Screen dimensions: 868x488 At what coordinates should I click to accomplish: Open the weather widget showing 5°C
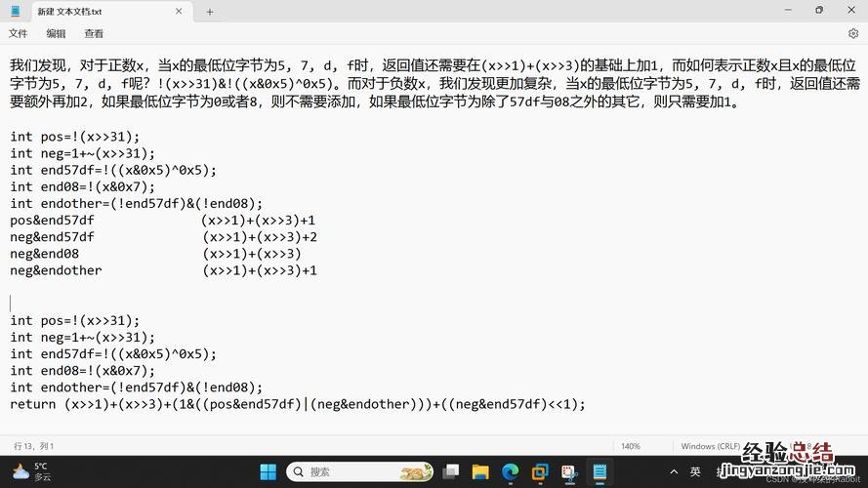(x=29, y=472)
